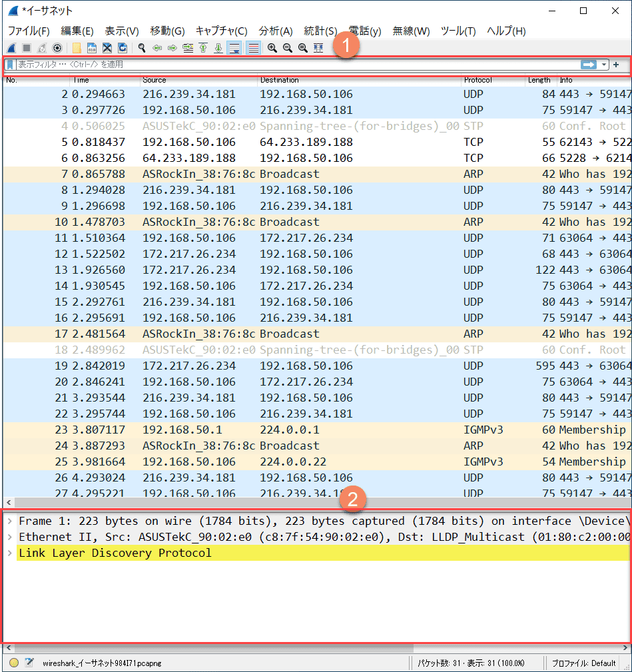
Task: Go forward in packet history
Action: 172,48
